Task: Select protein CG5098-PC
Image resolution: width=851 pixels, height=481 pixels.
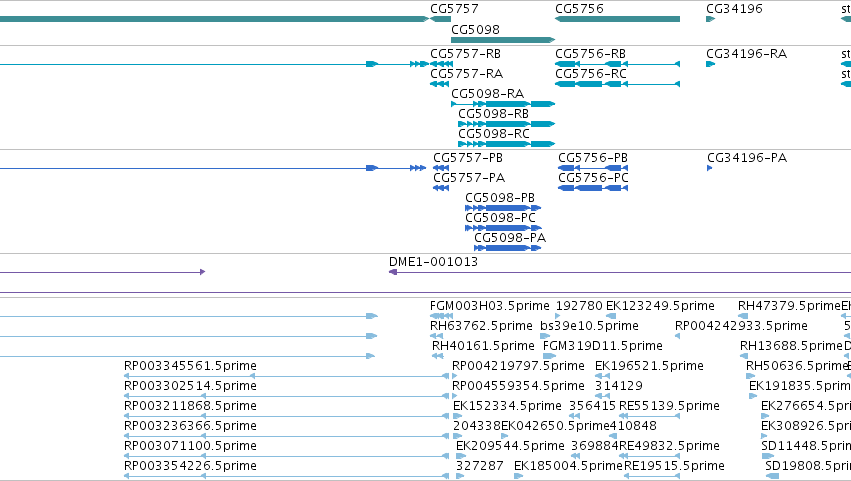Action: [500, 218]
